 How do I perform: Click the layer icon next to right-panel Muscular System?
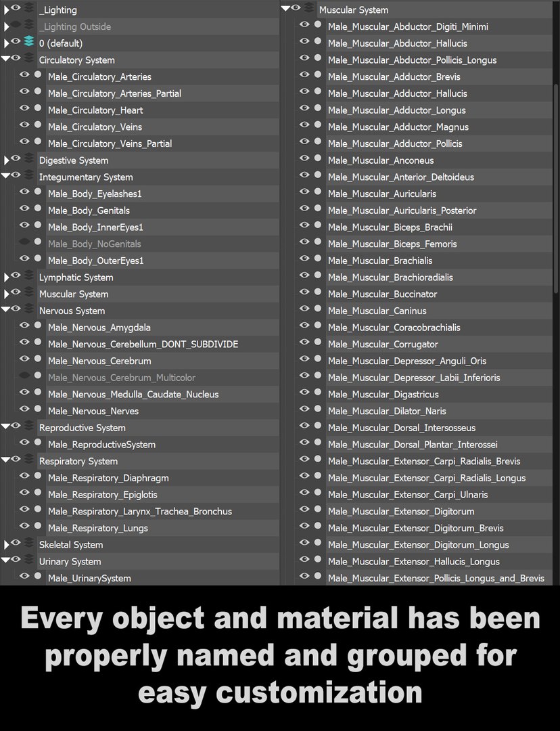click(309, 7)
